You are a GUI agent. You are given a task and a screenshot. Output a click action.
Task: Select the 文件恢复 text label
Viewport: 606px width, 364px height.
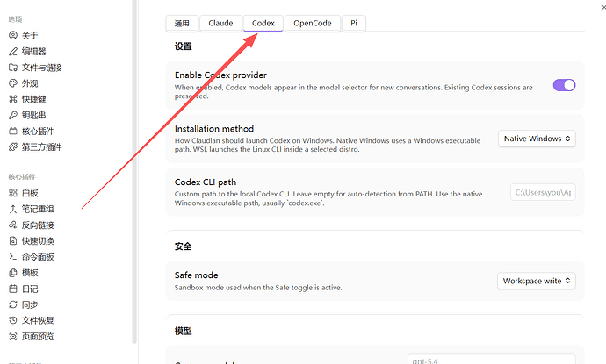click(38, 320)
